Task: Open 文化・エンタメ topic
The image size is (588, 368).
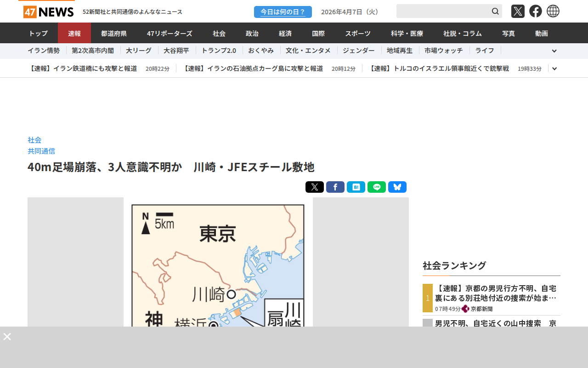Action: [308, 51]
